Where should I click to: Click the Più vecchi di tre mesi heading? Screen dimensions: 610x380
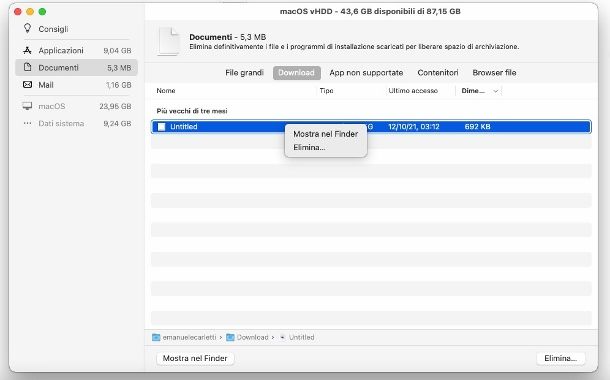pos(192,111)
